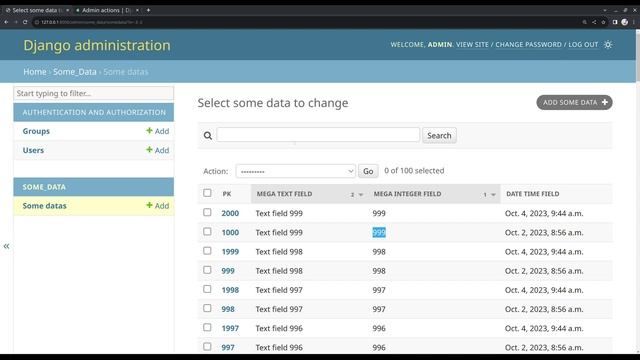Toggle the light/dark theme sun icon
Screen dimensions: 640x360
(608, 44)
